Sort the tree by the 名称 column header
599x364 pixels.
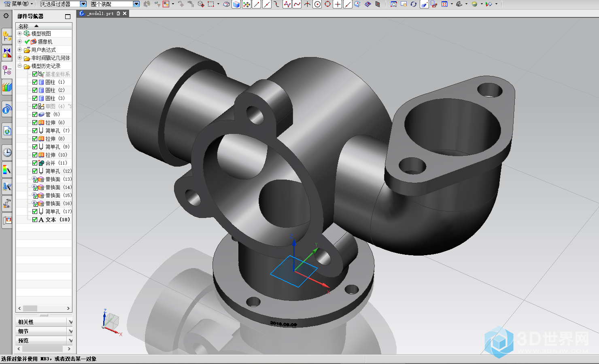point(44,26)
